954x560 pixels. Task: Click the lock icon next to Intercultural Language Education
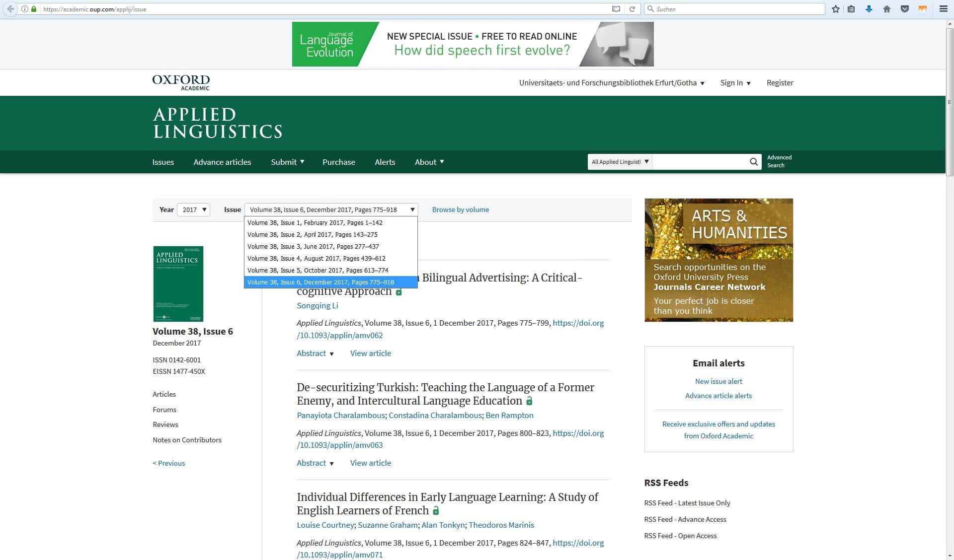pyautogui.click(x=529, y=401)
